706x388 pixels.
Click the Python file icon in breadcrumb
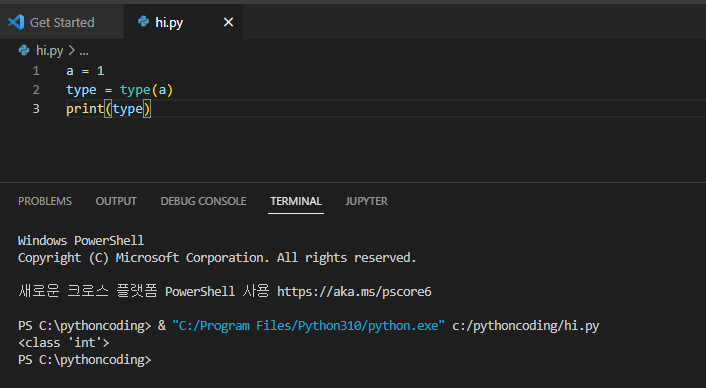coord(24,50)
